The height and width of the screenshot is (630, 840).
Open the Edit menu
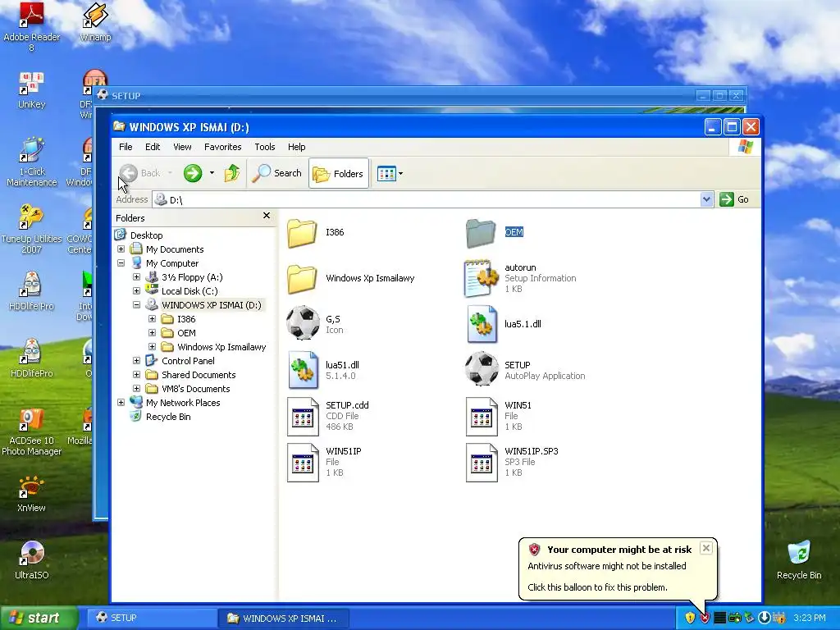click(x=153, y=147)
